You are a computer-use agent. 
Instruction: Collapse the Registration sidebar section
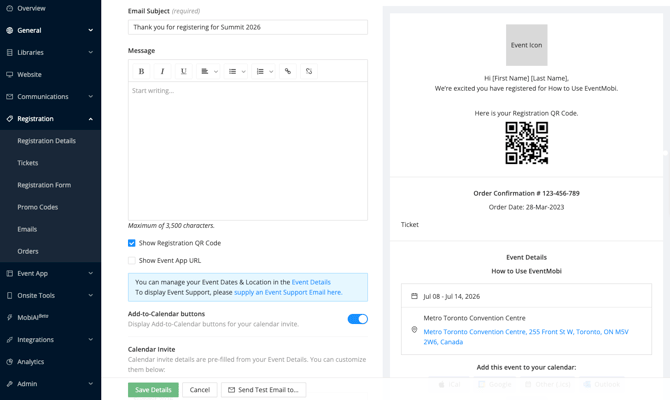(90, 119)
